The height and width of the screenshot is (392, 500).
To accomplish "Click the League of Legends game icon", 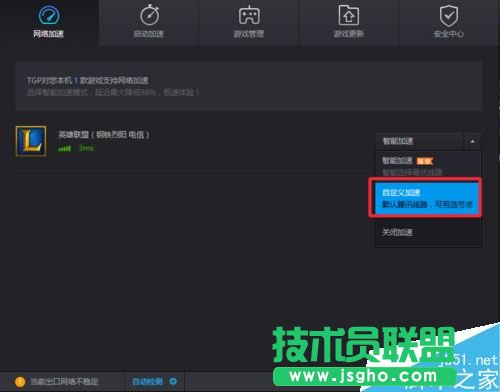I will (31, 141).
